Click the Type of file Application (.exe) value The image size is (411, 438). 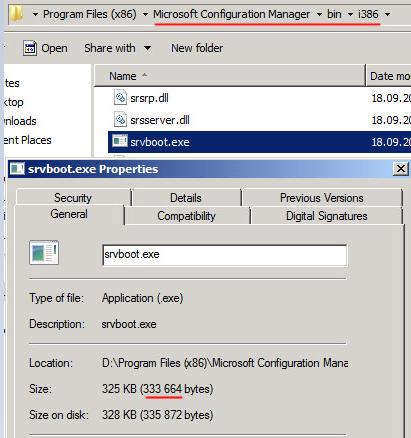(143, 298)
